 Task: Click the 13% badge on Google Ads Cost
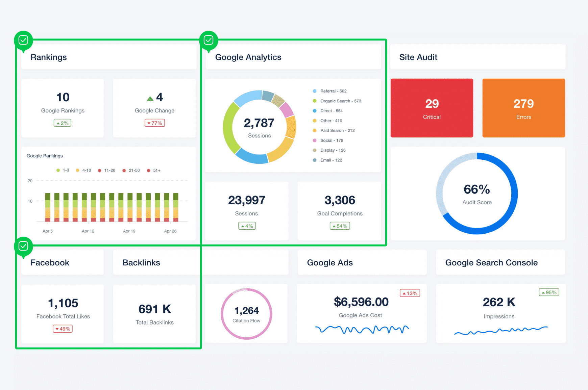410,293
